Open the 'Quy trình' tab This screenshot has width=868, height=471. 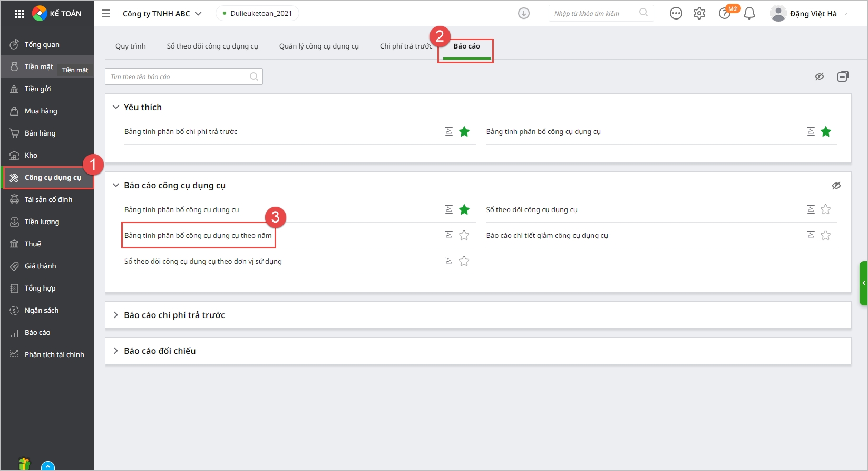tap(130, 46)
